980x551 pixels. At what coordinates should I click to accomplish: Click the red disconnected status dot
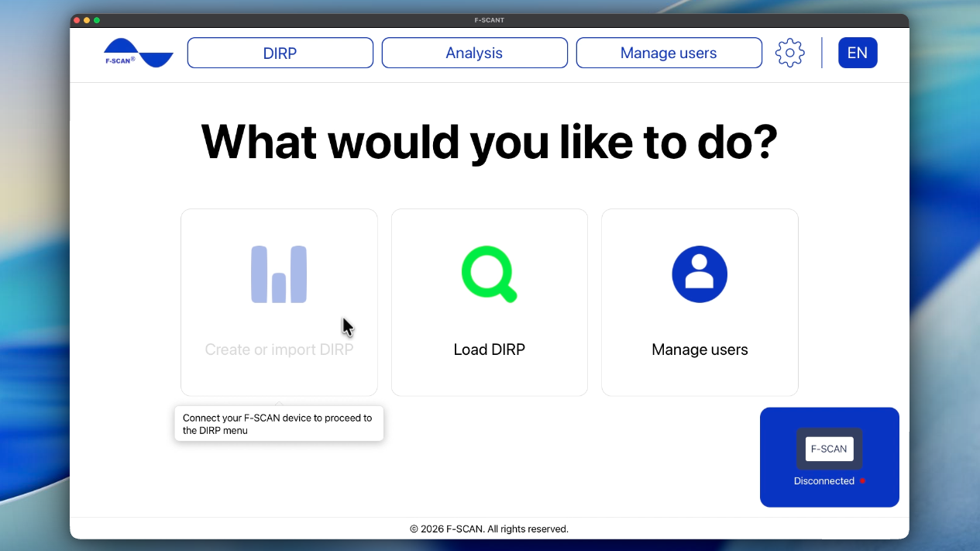[x=862, y=481]
